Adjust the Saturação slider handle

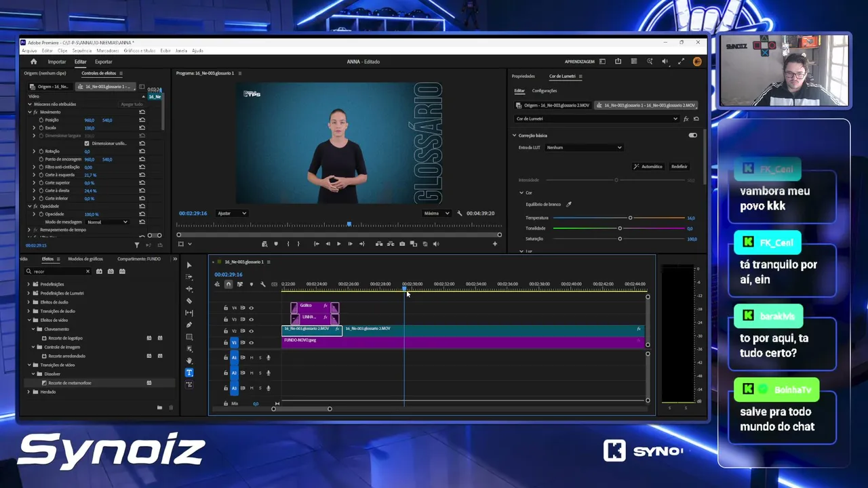click(x=620, y=239)
